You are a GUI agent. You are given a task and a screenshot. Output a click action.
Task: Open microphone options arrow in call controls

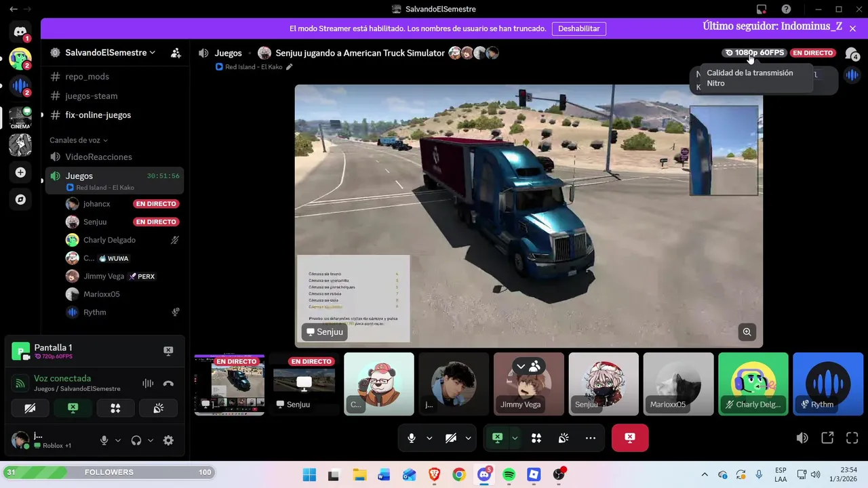[429, 438]
